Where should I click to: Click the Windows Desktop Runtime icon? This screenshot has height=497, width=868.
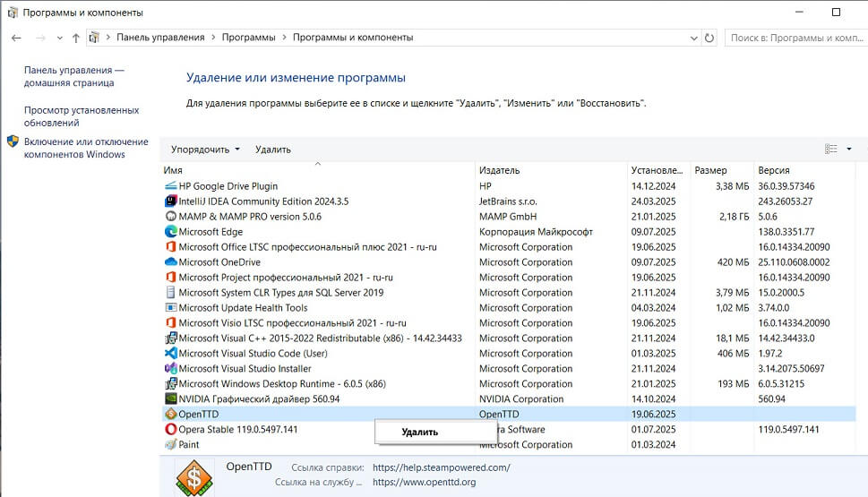171,383
